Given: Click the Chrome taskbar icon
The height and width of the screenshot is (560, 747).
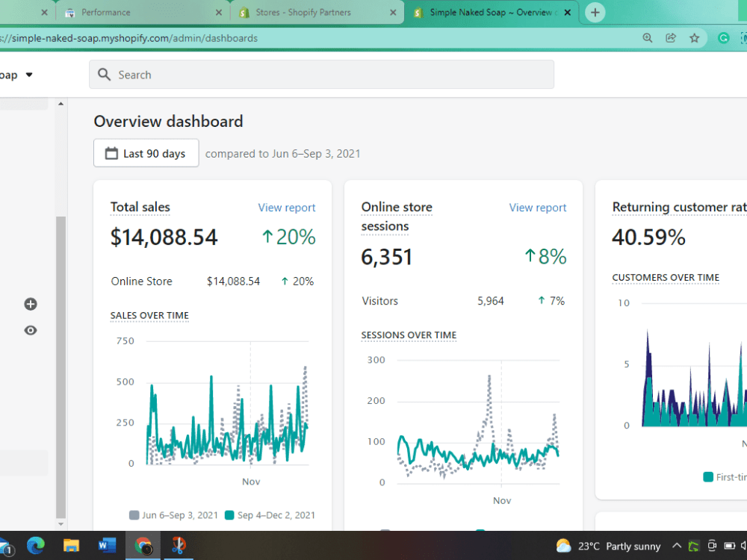Looking at the screenshot, I should coord(143,546).
